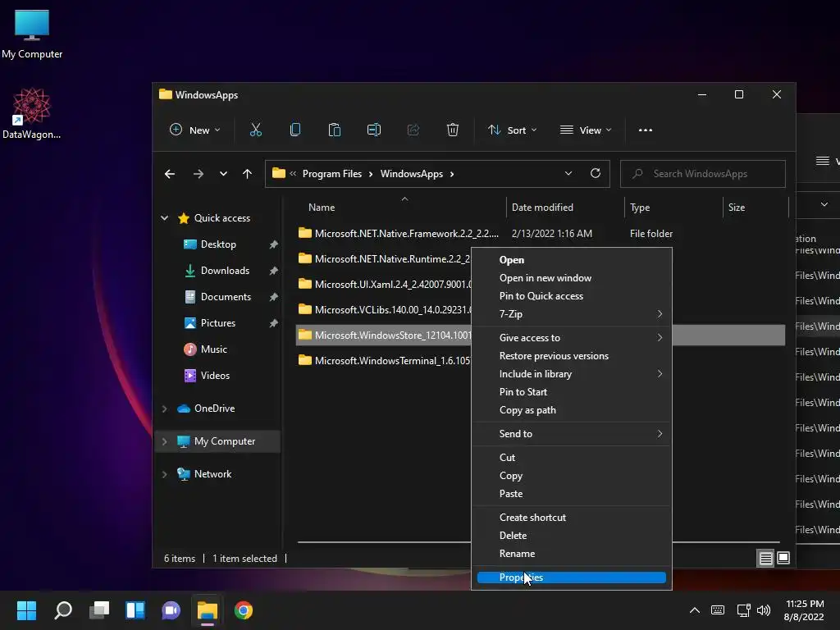Open Chat app on the taskbar
The image size is (840, 630).
coord(171,610)
